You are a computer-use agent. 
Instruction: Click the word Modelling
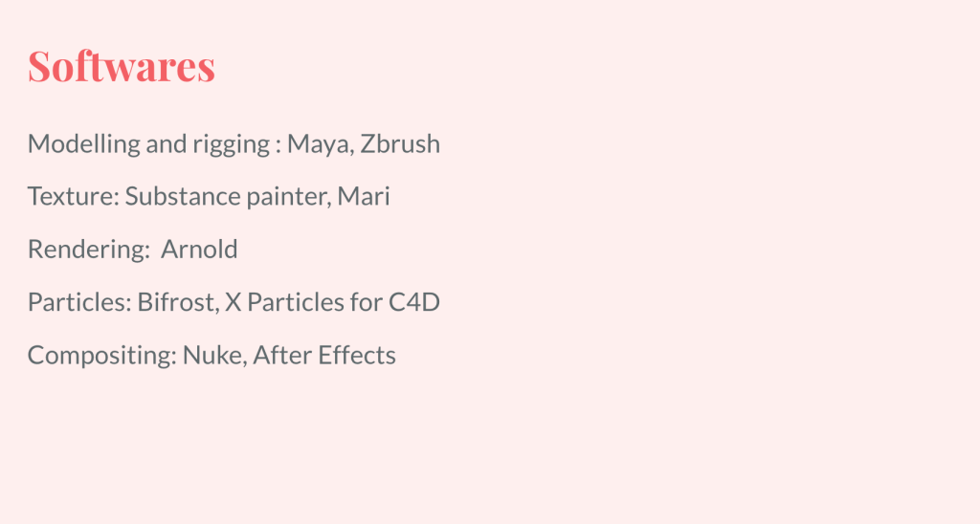pos(84,145)
